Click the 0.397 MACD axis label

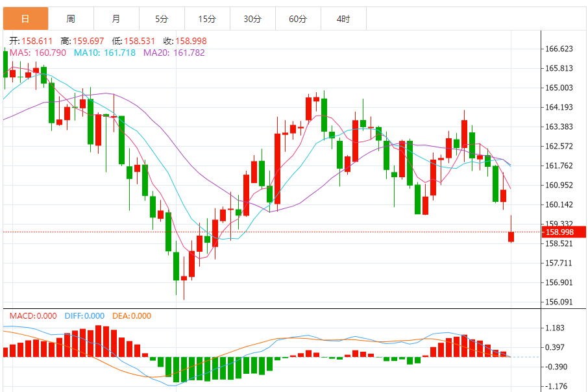click(555, 347)
